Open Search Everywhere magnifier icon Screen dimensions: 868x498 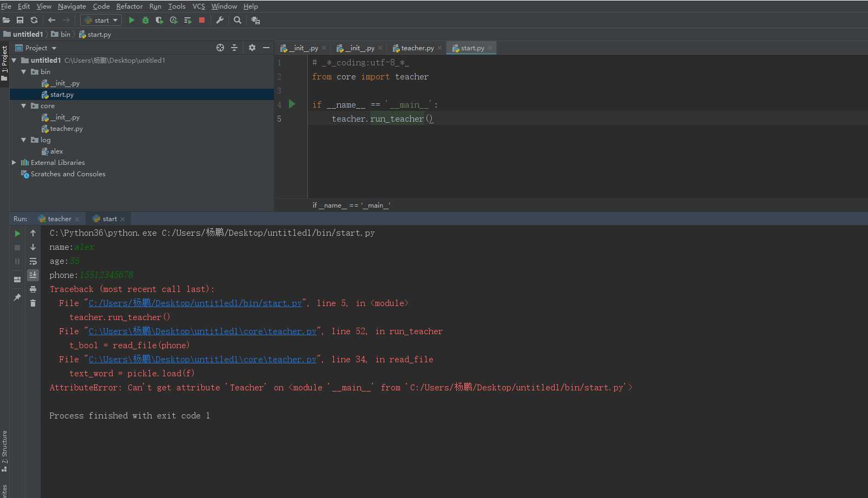(x=238, y=20)
